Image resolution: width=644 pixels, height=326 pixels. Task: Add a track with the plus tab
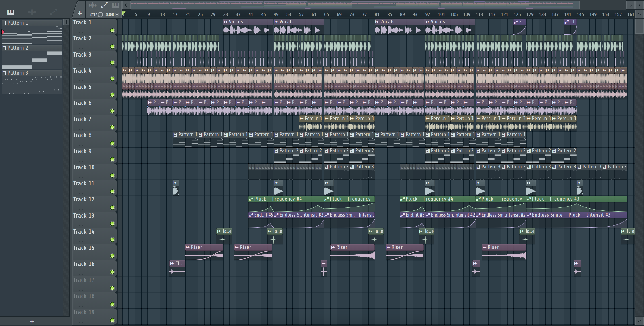pos(80,13)
